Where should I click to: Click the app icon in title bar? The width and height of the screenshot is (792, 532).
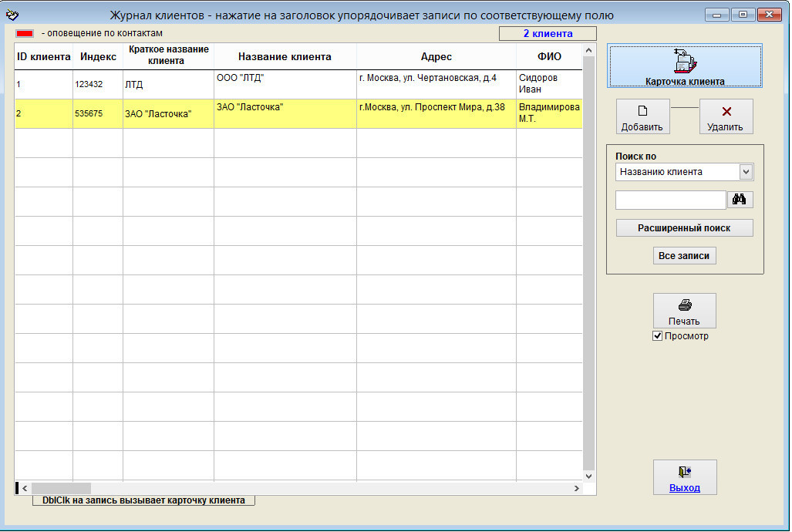coord(12,15)
